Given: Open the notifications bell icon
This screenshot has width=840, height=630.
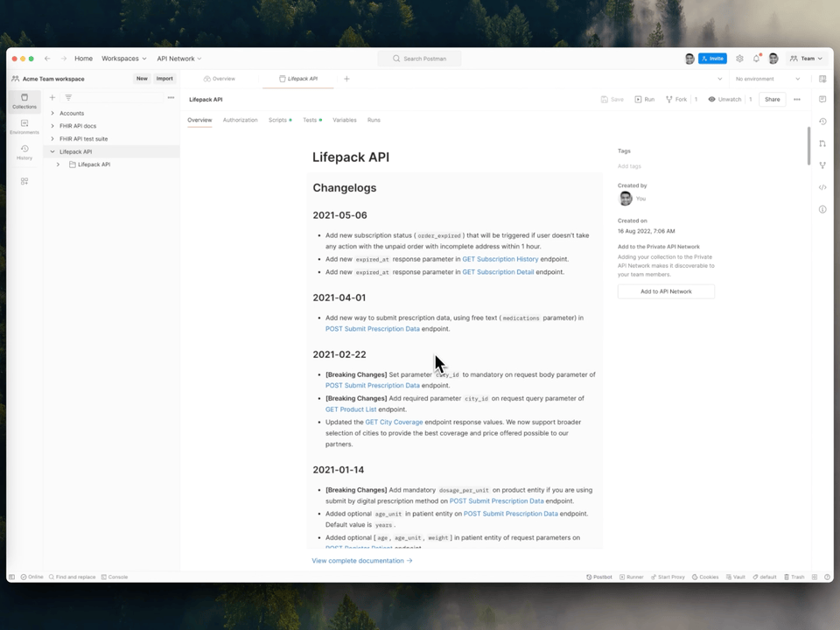Looking at the screenshot, I should pos(756,59).
